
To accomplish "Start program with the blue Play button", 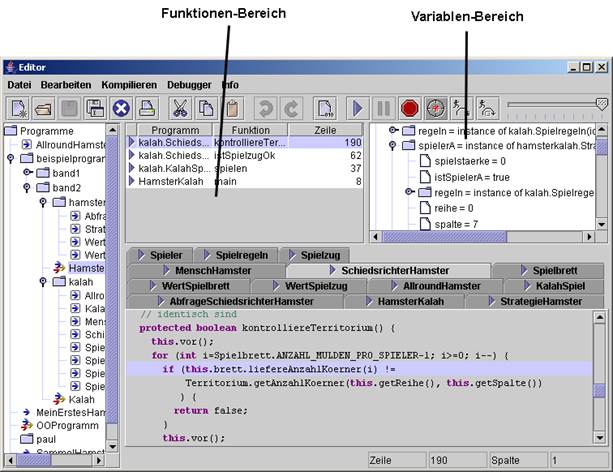I will tap(358, 108).
